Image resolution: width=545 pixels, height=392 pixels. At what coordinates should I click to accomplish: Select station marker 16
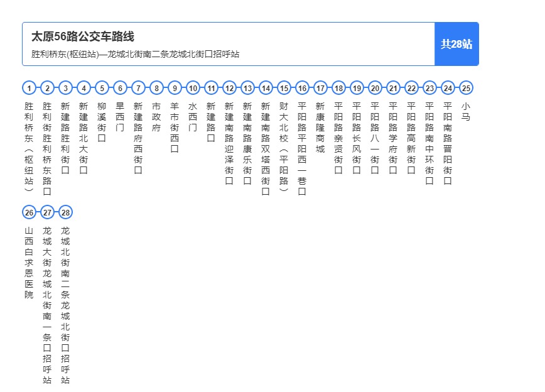tap(302, 88)
